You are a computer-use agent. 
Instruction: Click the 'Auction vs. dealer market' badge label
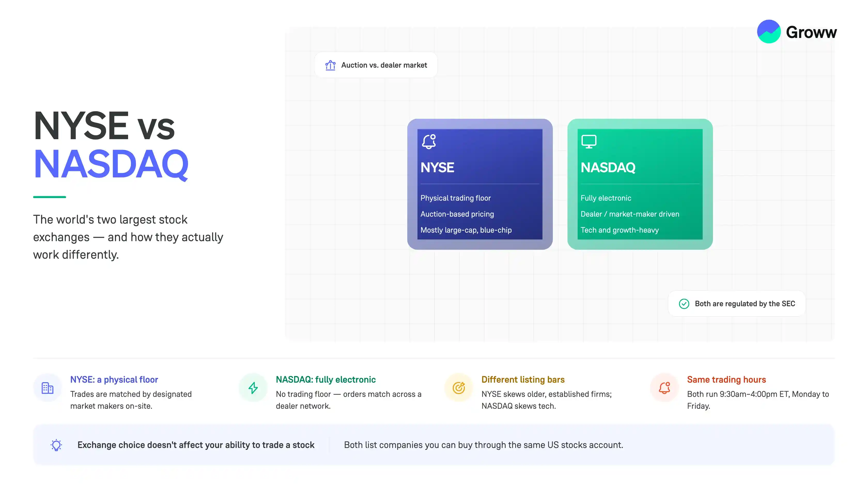click(384, 65)
